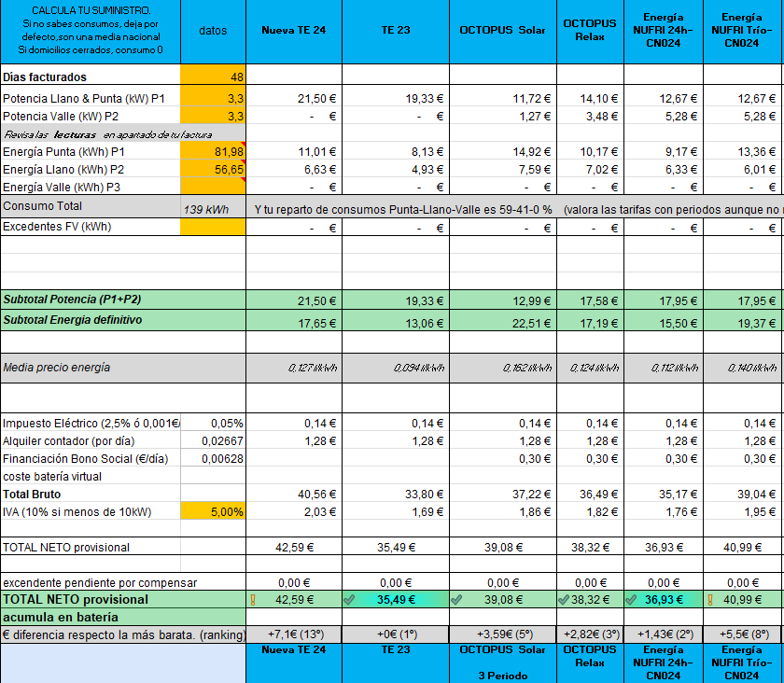Screen dimensions: 784x683
Task: Click the Subtotal Potencia (P1+P2) row label
Action: (x=123, y=300)
